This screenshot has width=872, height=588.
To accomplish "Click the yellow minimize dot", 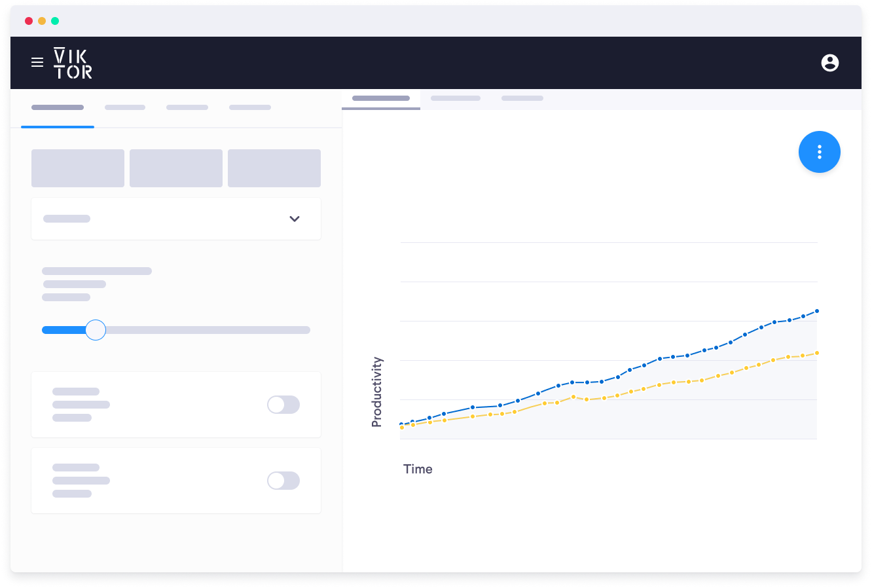I will [x=42, y=21].
